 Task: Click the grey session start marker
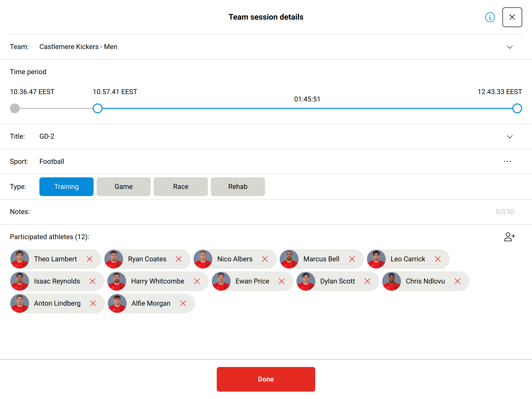point(15,108)
